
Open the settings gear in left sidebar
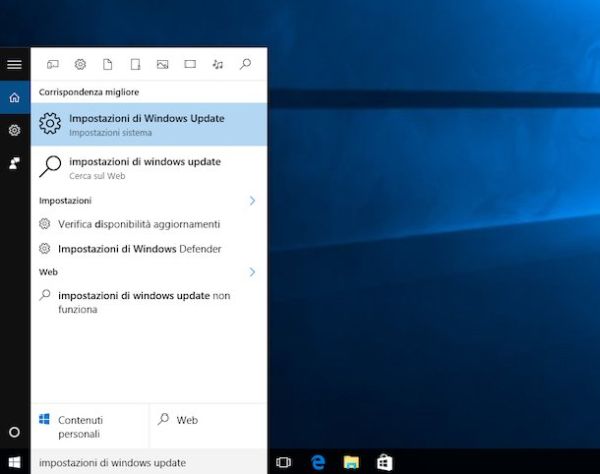point(15,130)
